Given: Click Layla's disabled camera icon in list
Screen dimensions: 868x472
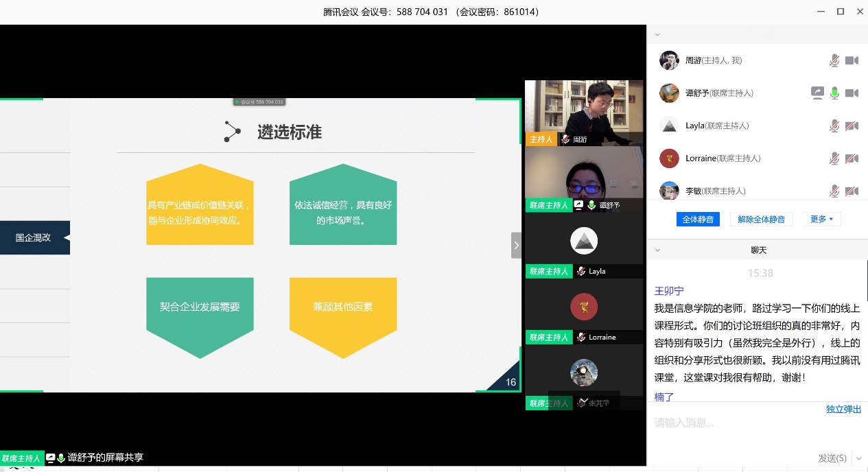Looking at the screenshot, I should (x=852, y=126).
